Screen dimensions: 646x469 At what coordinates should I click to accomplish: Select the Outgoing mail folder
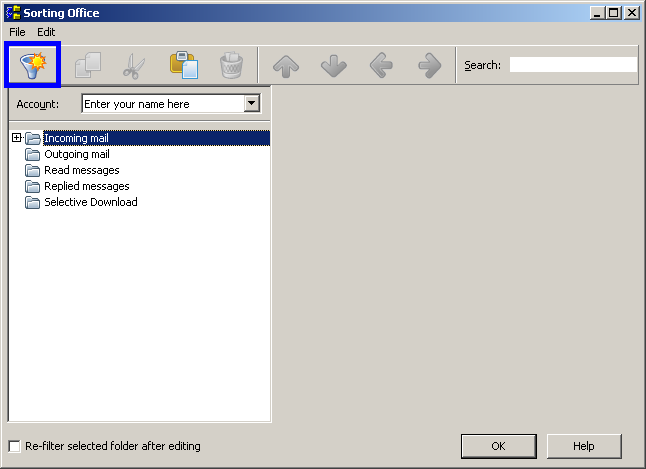point(76,154)
